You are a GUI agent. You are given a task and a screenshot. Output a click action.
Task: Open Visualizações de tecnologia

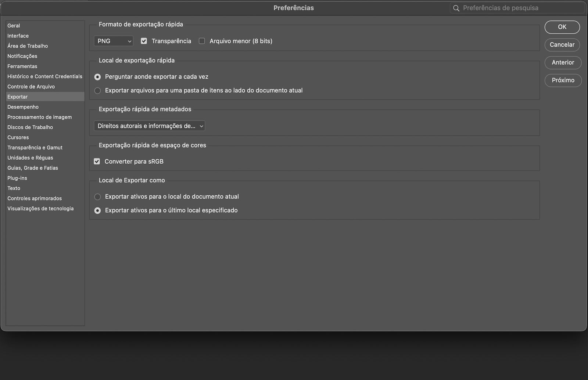[45, 209]
